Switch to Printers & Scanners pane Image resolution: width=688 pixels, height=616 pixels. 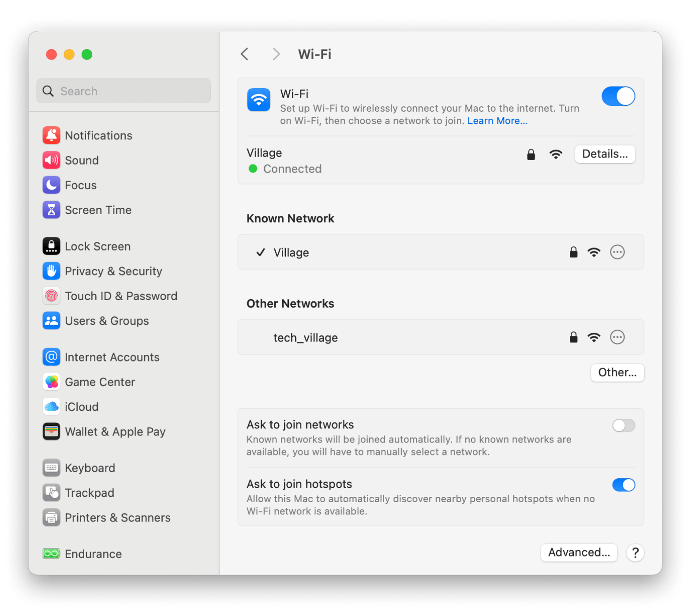coord(117,518)
